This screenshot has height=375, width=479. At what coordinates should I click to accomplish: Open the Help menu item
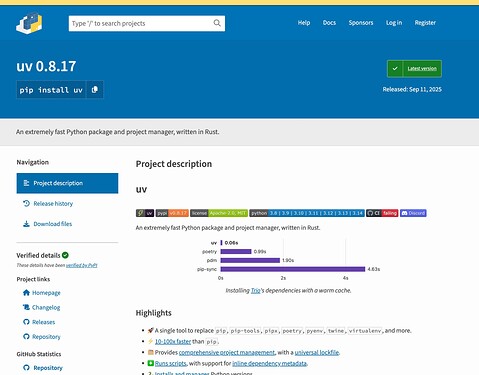(x=304, y=23)
